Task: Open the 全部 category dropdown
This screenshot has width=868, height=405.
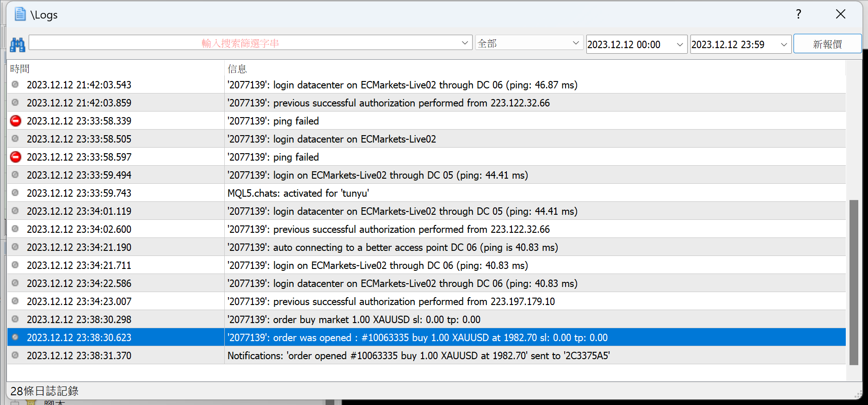Action: coord(529,43)
